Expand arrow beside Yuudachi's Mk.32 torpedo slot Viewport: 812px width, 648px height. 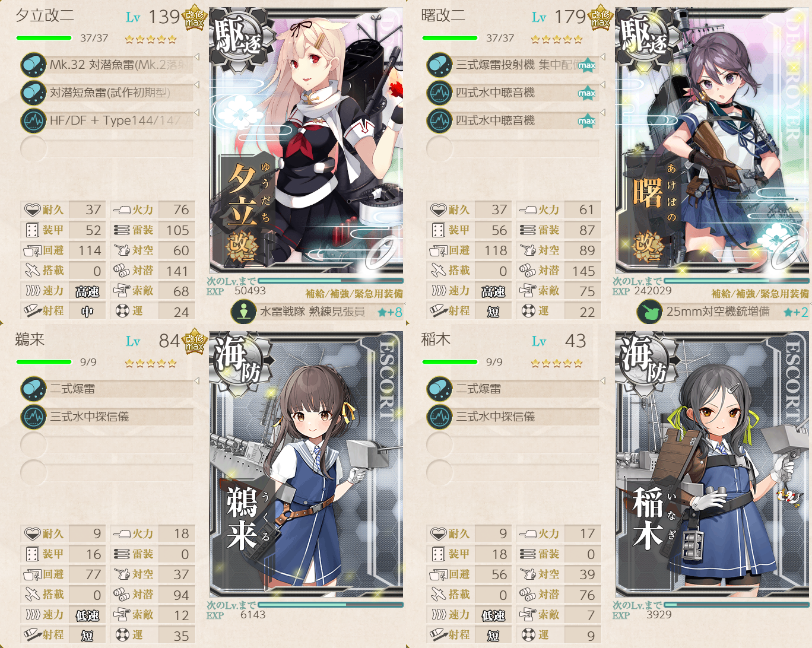click(196, 57)
